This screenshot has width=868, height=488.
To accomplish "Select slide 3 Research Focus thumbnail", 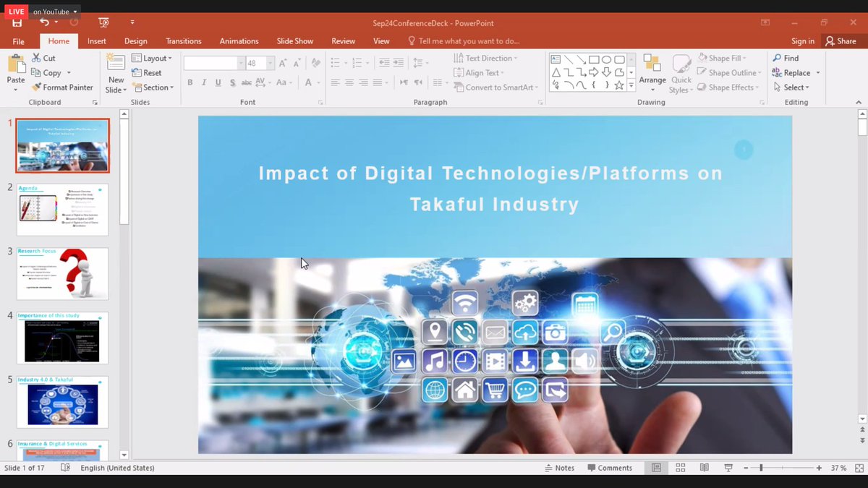I will click(x=63, y=274).
